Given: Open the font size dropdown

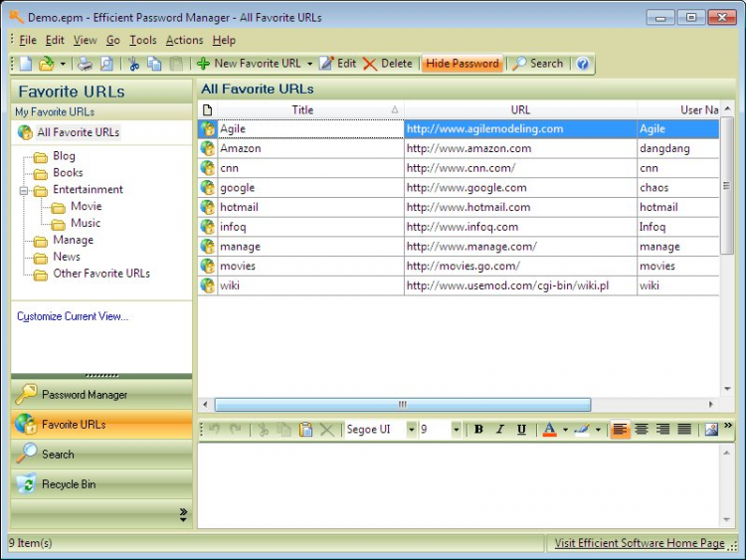Looking at the screenshot, I should pos(457,430).
